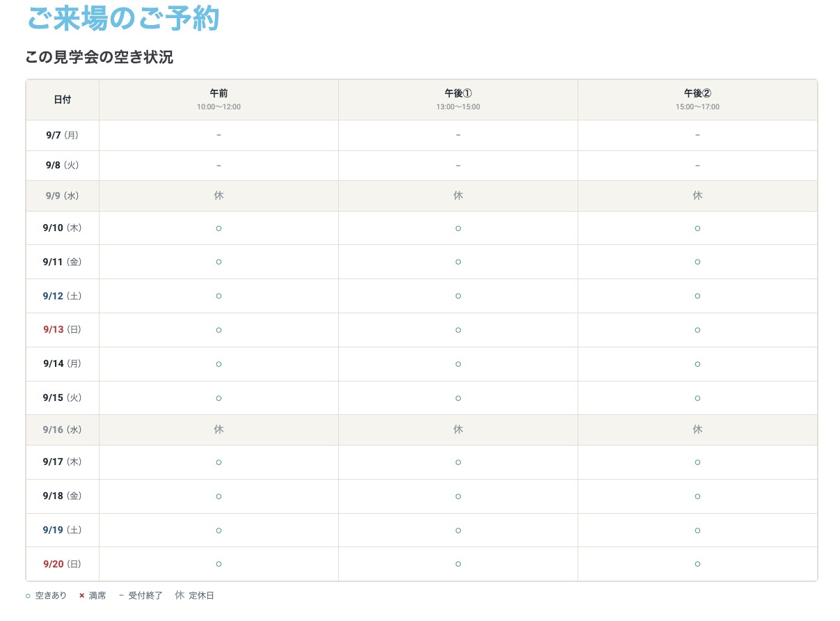The image size is (840, 621).
Task: Click the 9/7 (月) date cell
Action: pos(63,136)
